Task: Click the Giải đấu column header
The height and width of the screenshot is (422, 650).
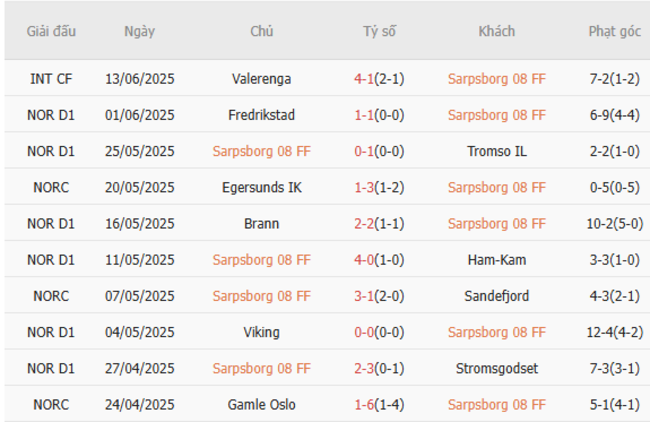Action: pyautogui.click(x=52, y=31)
